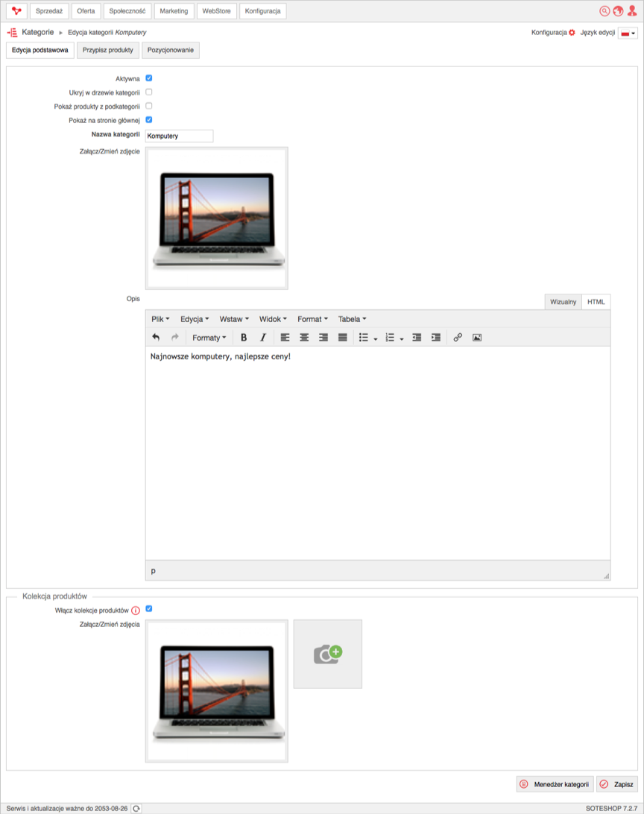Expand the Formaty dropdown

pyautogui.click(x=209, y=338)
